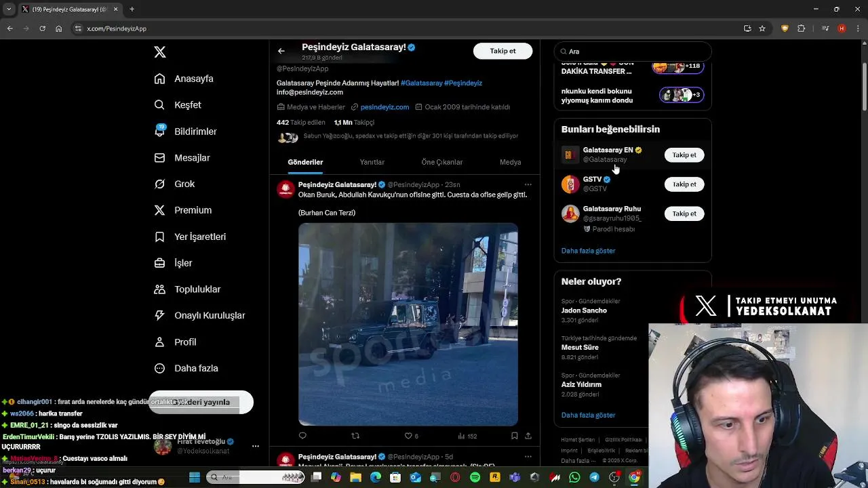This screenshot has width=868, height=488.
Task: Open Chrome profile avatar H
Action: coord(842,28)
